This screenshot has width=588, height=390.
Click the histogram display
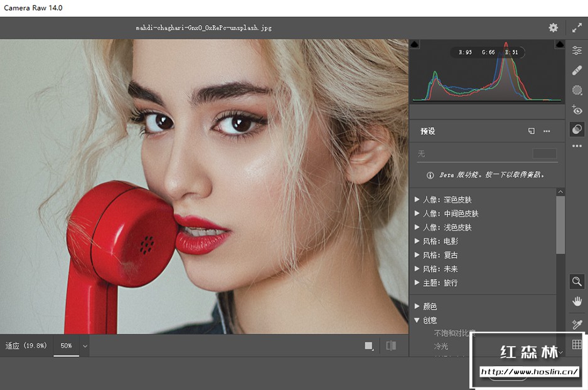[488, 75]
